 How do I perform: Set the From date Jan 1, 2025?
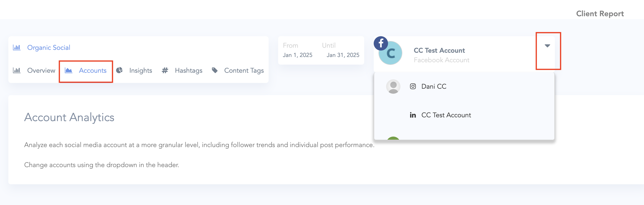[x=297, y=55]
